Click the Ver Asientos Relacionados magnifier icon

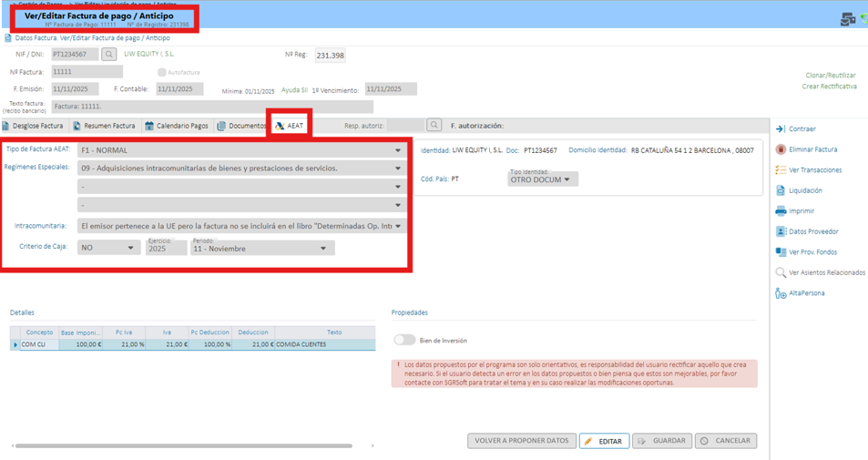point(781,272)
